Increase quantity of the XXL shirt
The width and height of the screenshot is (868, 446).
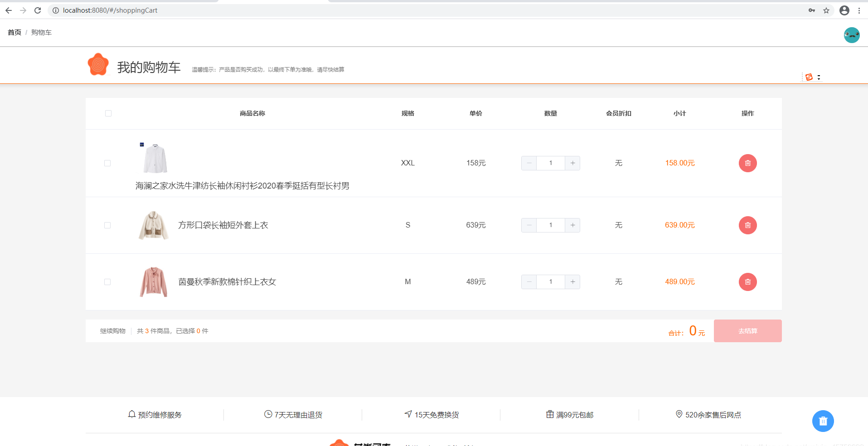click(572, 163)
